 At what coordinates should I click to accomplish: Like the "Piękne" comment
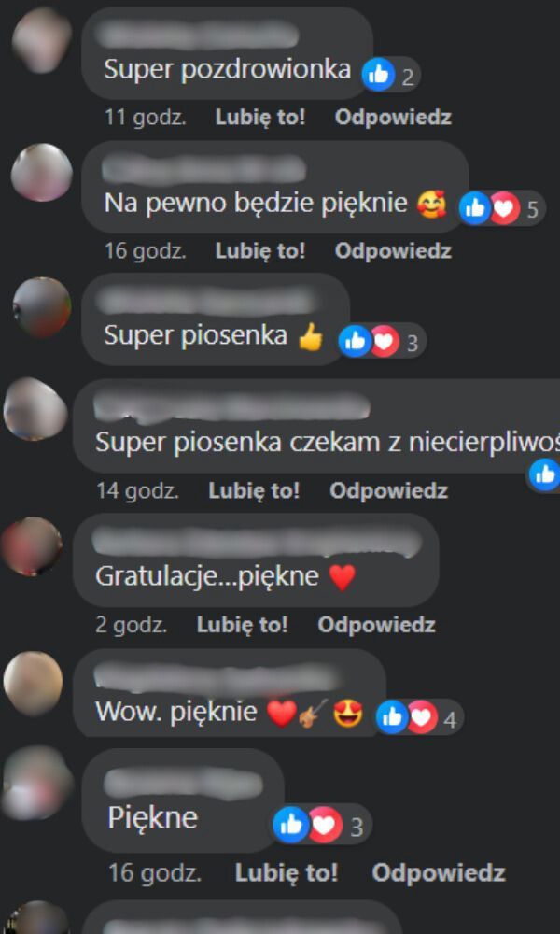point(287,873)
